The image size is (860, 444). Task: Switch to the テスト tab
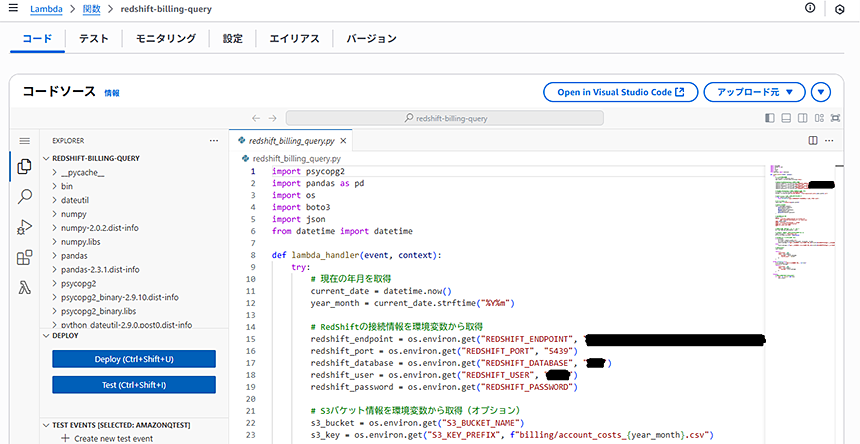tap(93, 38)
